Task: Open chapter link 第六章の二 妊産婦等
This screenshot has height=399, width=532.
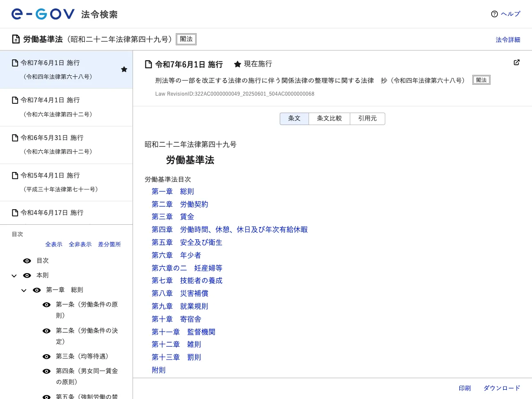Action: coord(187,268)
